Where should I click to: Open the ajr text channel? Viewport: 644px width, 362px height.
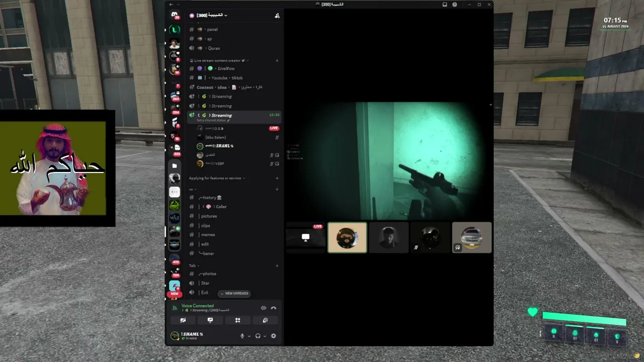(x=234, y=39)
